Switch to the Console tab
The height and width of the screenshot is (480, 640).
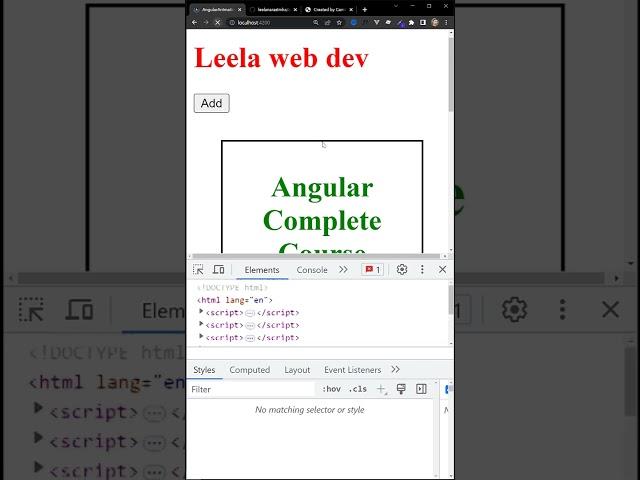coord(311,270)
